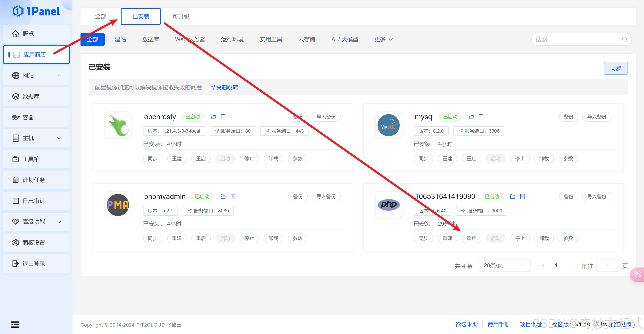Open phpmyadmin log document icon

coord(233,197)
